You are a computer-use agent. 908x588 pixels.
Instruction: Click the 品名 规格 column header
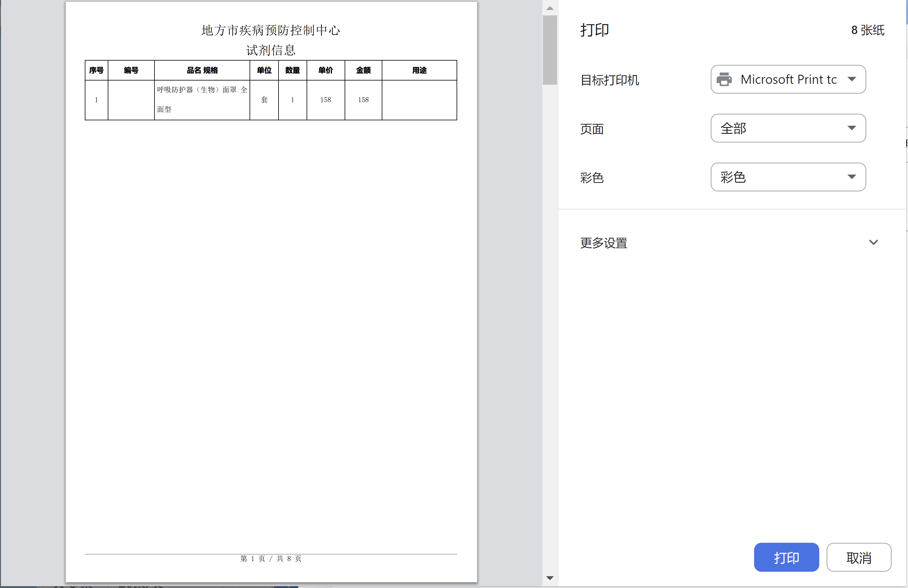(x=202, y=70)
